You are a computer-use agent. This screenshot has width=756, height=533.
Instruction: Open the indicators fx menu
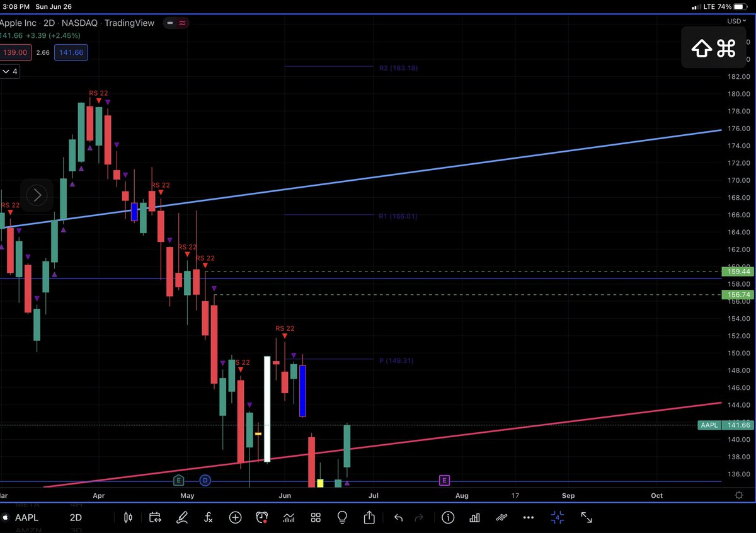[x=209, y=517]
